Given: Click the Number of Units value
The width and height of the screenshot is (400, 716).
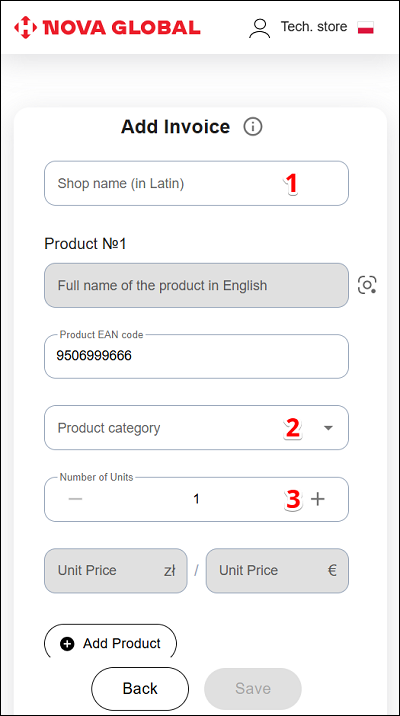Looking at the screenshot, I should click(196, 500).
